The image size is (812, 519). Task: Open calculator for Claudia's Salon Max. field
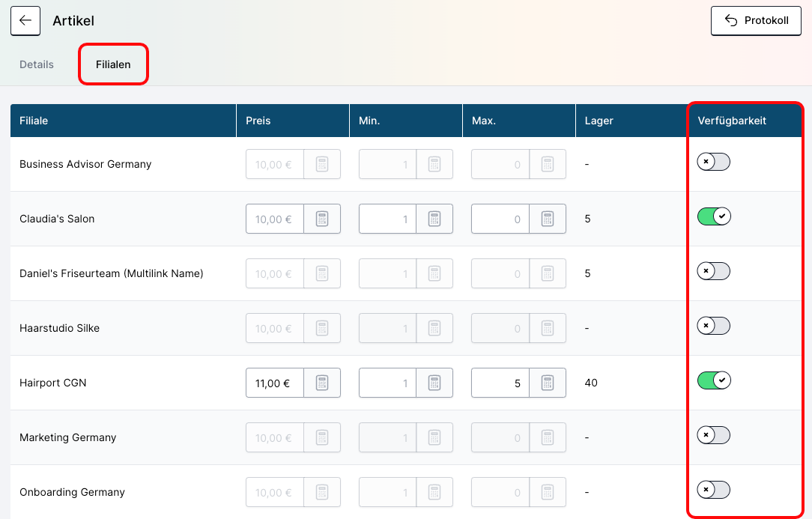[x=548, y=219]
